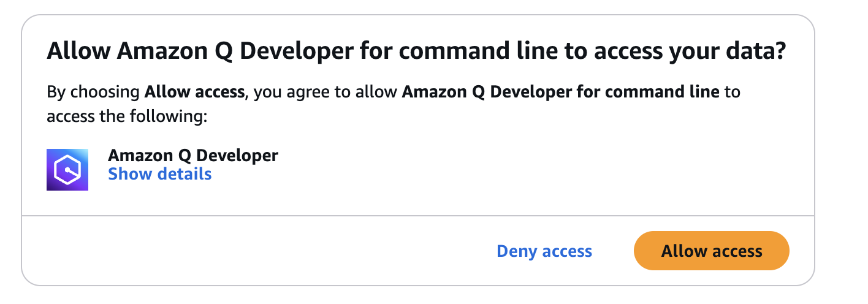Screen dimensions: 868x304
Task: Click the purple Amazon Q Developer hexagon icon
Action: 67,170
